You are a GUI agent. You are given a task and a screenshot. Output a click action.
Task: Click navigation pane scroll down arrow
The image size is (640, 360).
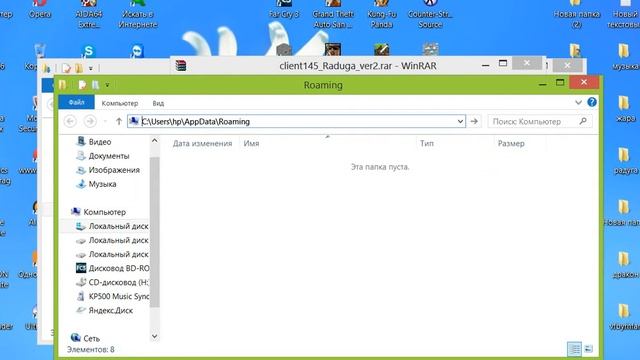154,336
